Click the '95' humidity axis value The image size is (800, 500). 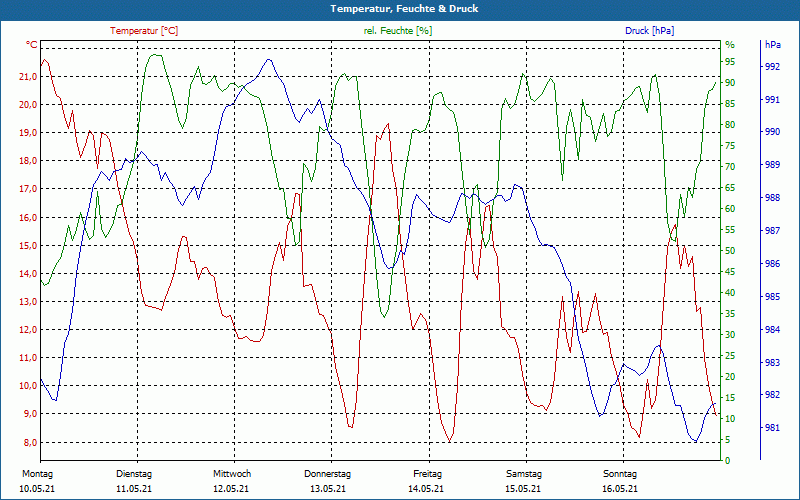[x=730, y=62]
